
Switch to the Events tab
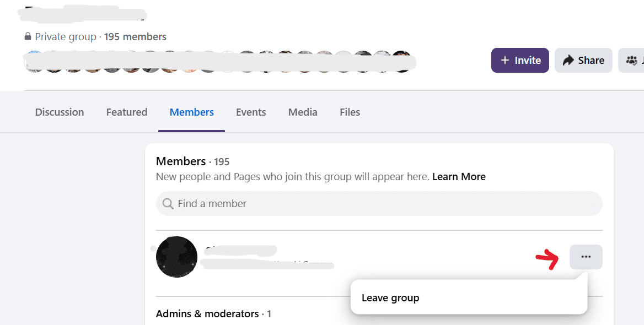point(251,112)
